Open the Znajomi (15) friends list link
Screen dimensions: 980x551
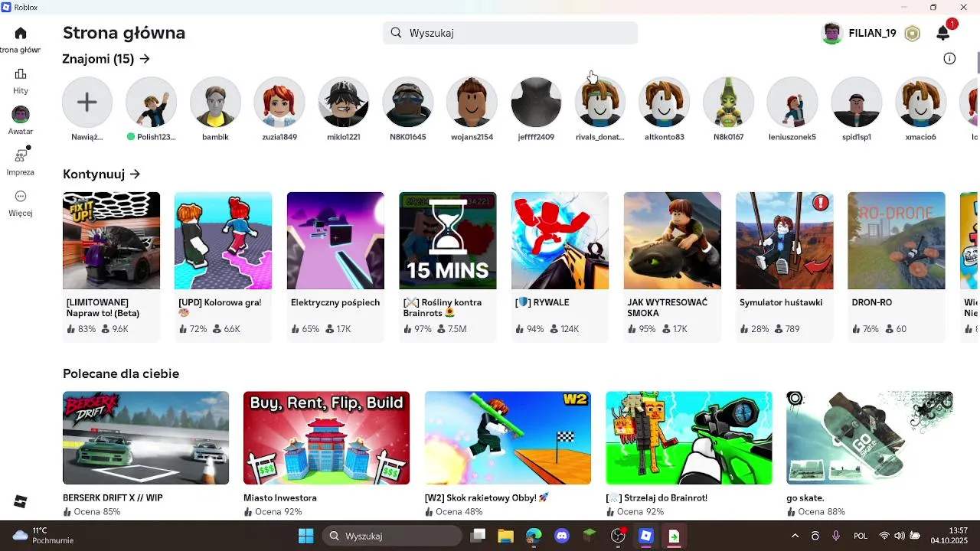tap(106, 59)
